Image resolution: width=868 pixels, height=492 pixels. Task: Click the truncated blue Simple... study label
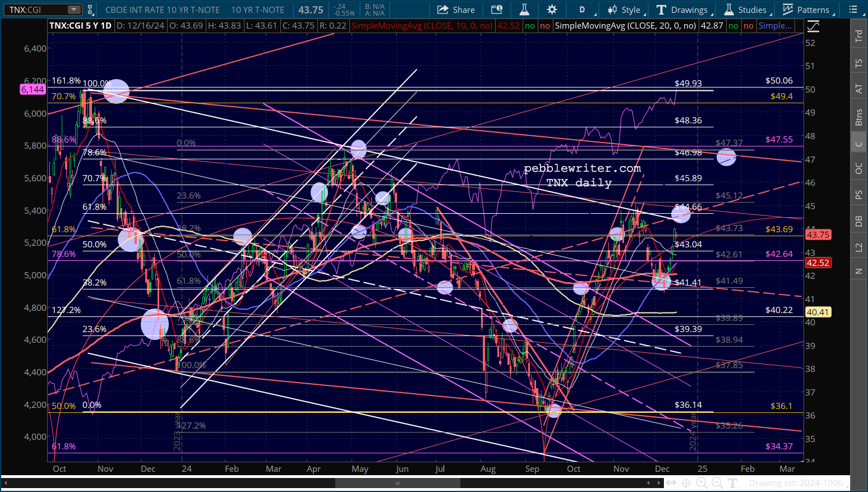coord(775,26)
